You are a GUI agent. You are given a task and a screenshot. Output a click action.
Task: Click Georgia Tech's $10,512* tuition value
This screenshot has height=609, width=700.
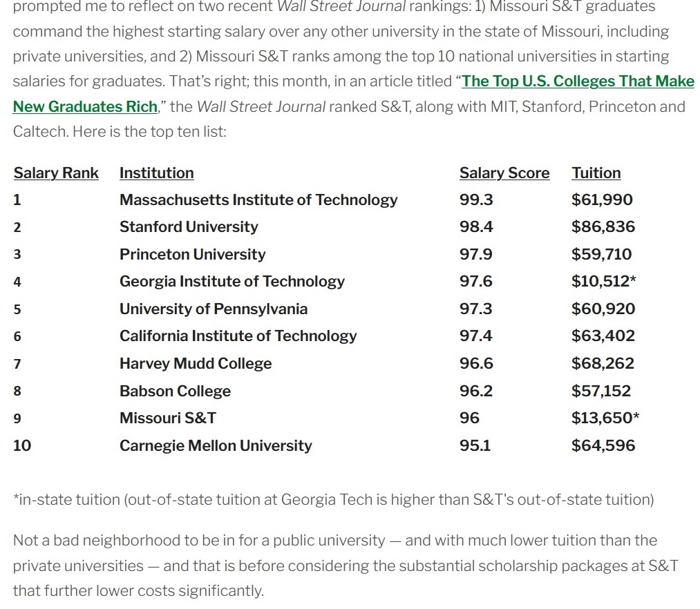tap(605, 282)
